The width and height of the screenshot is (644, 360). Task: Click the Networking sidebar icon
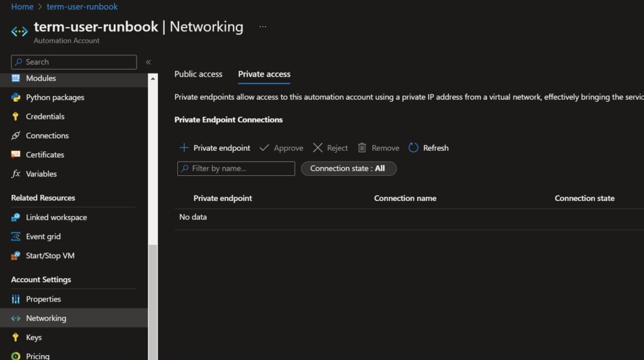(x=16, y=318)
